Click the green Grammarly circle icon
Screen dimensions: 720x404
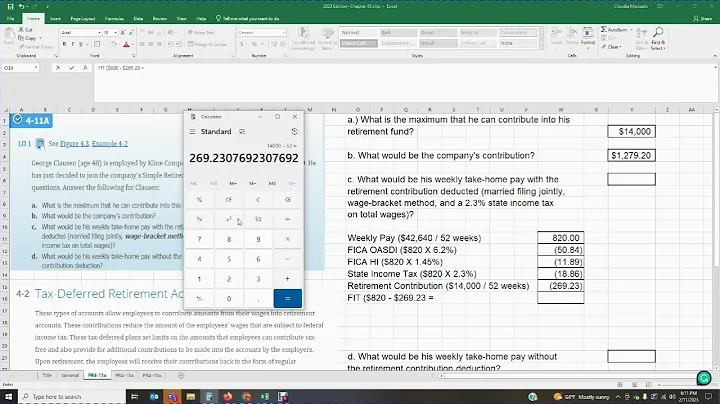click(x=704, y=378)
